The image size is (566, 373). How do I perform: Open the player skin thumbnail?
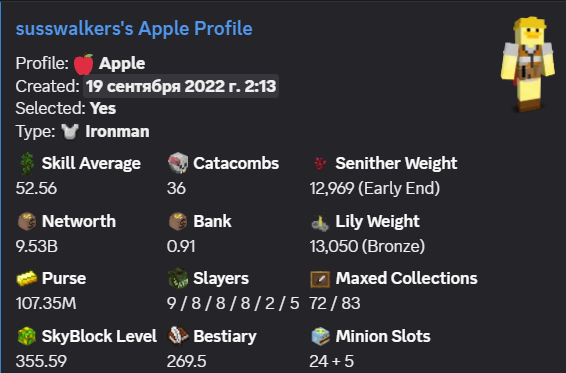coord(528,64)
